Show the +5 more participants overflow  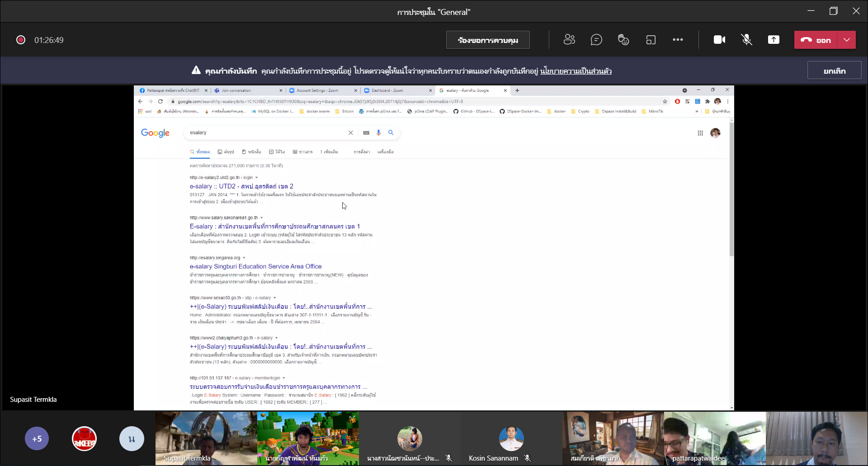(37, 438)
